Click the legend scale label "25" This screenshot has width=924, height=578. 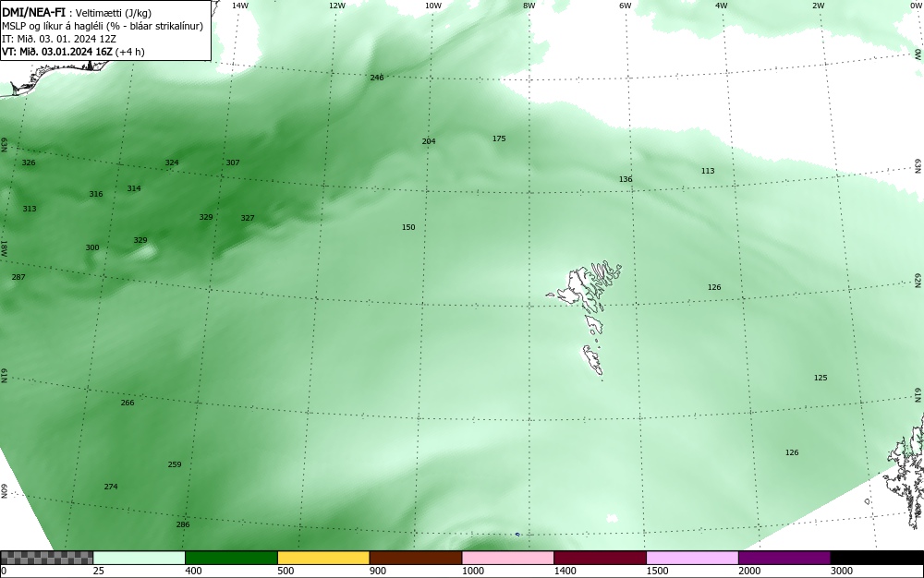pyautogui.click(x=99, y=571)
